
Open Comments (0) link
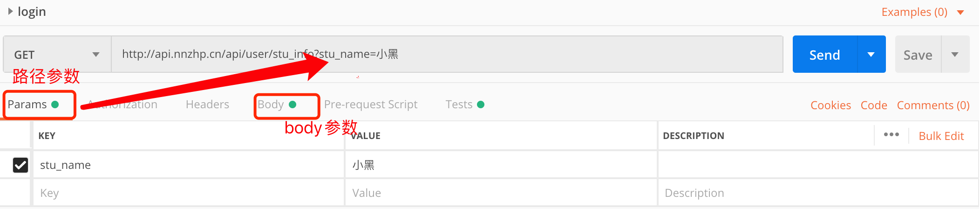tap(933, 105)
